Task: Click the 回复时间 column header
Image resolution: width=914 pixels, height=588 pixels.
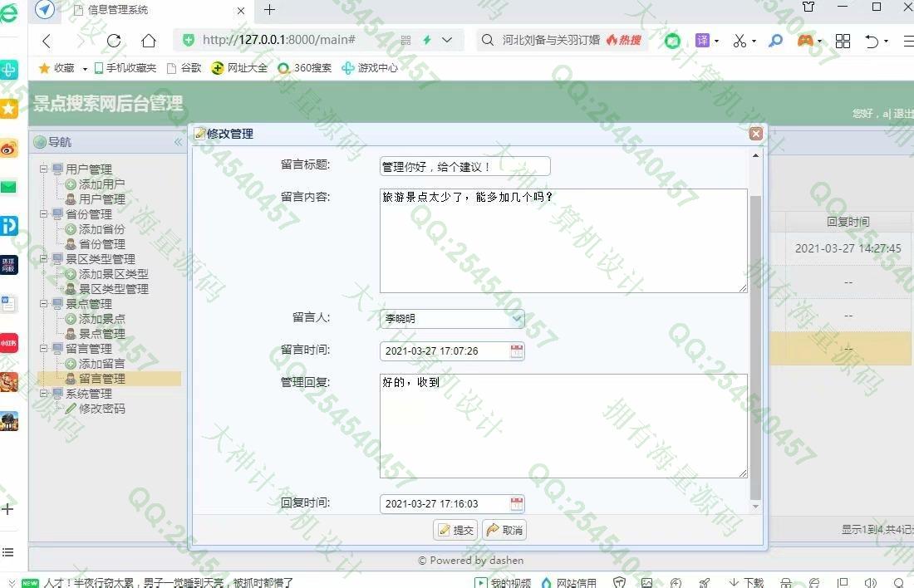Action: click(848, 222)
